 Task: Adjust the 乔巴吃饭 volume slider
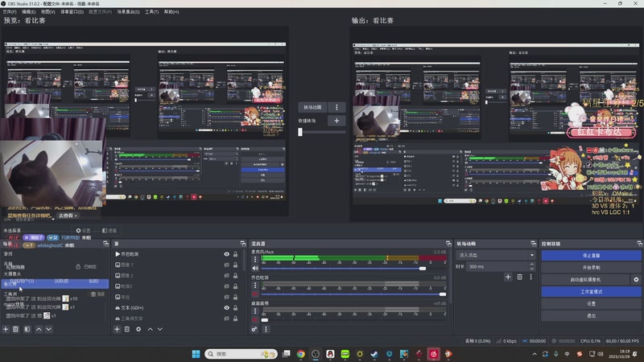click(442, 294)
